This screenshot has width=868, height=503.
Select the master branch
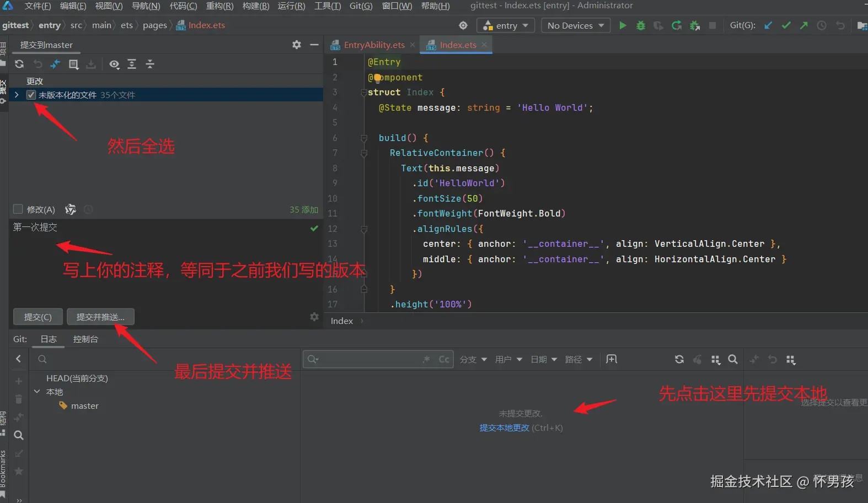84,406
